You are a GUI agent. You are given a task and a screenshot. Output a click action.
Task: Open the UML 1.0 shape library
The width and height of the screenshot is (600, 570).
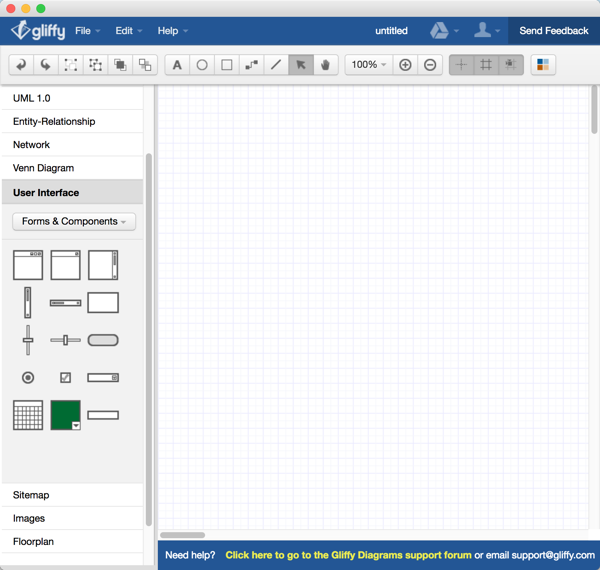point(72,98)
